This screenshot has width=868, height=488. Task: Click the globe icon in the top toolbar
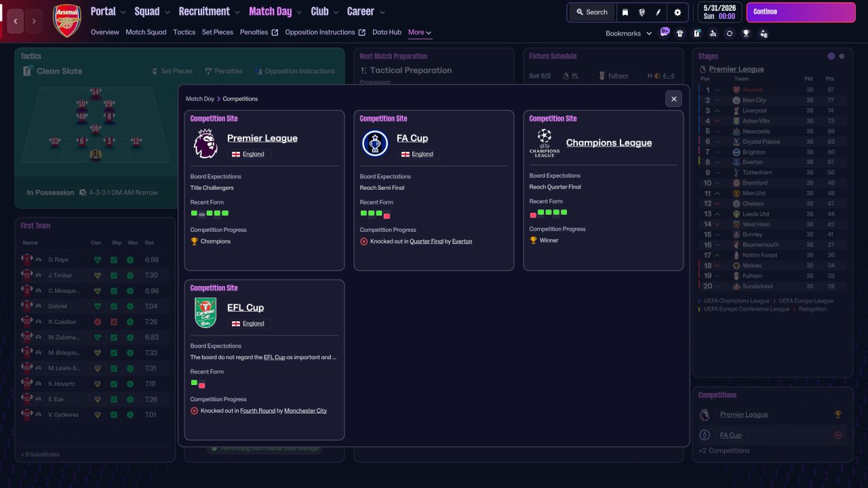point(642,12)
